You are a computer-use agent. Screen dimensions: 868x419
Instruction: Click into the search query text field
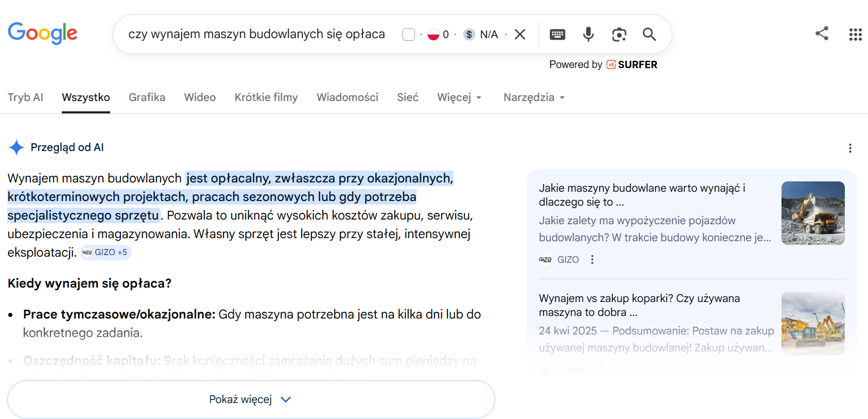coord(257,35)
